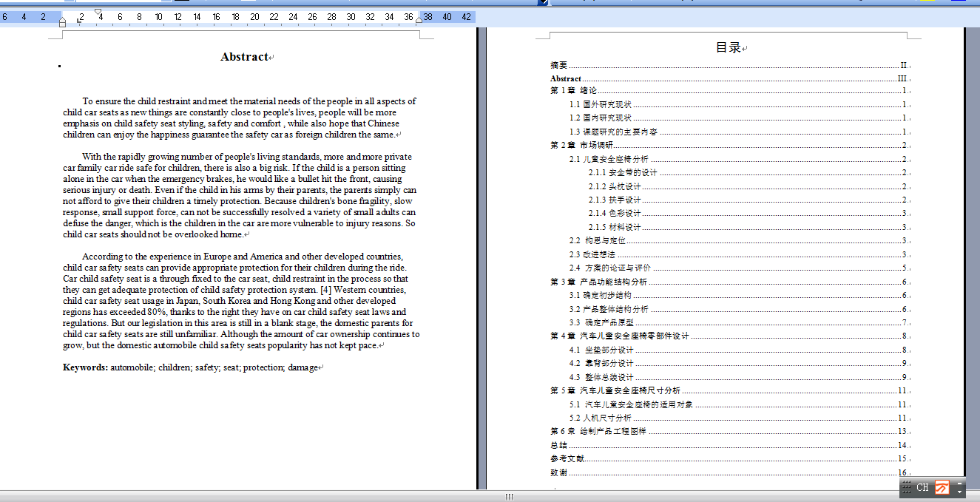Open 1.3 课题研究的主要内容 contents entry

point(740,132)
